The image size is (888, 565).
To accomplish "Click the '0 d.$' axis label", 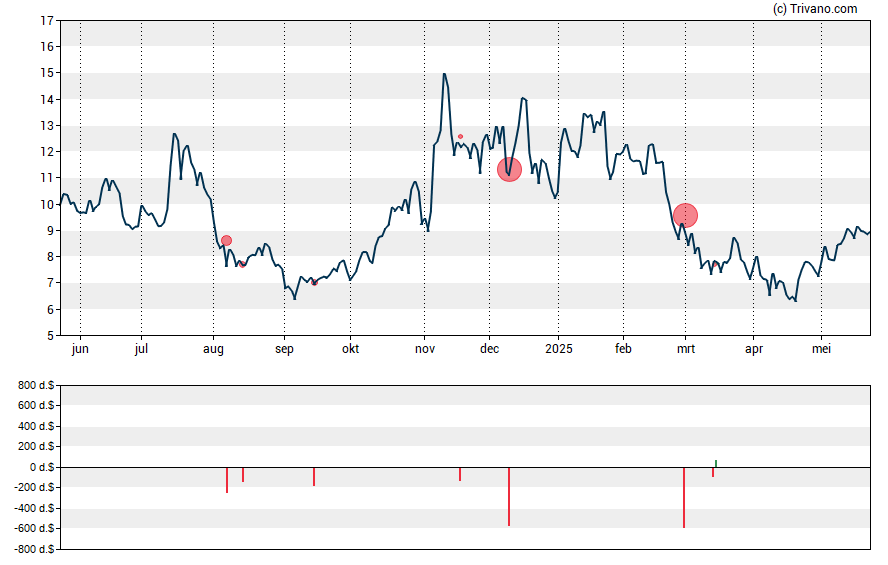I will pos(42,467).
